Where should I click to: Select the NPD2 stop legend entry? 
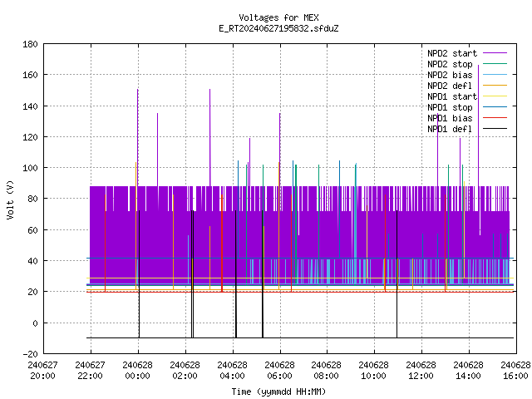click(x=450, y=64)
